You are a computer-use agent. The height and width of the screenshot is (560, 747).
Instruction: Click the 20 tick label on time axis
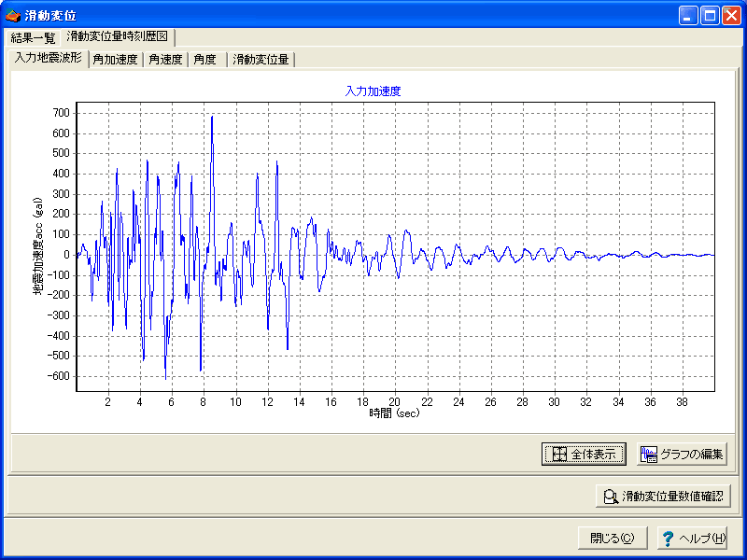pyautogui.click(x=395, y=402)
